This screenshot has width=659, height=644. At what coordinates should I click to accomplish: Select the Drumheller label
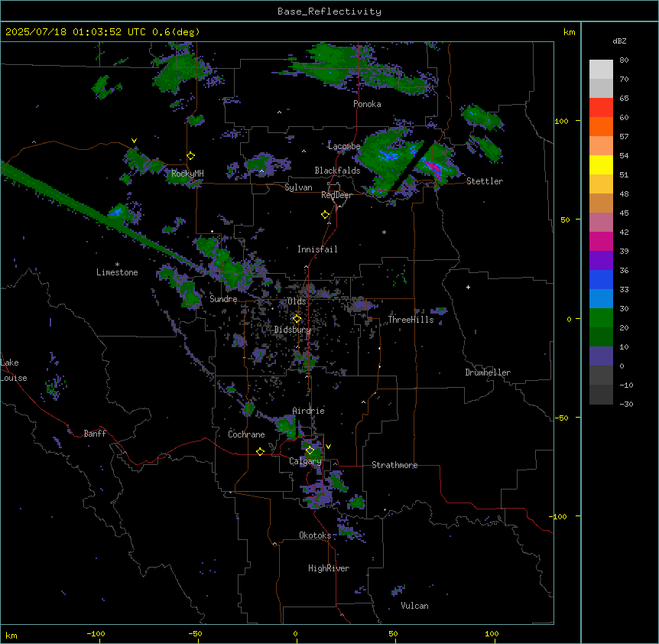coord(488,372)
